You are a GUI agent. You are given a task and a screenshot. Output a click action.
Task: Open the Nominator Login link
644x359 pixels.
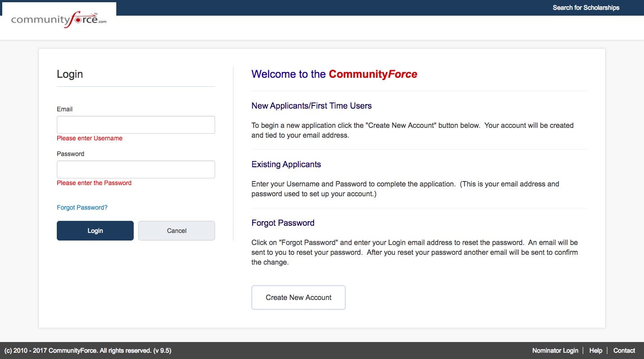(555, 351)
